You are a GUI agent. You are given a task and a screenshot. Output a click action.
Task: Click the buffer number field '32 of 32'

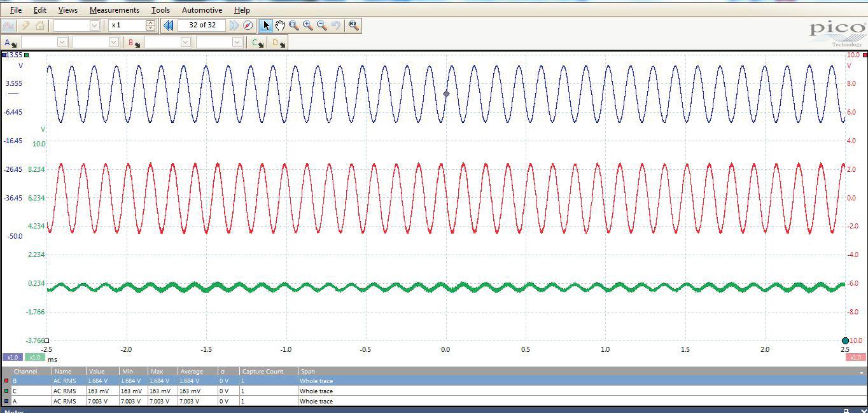click(x=202, y=25)
